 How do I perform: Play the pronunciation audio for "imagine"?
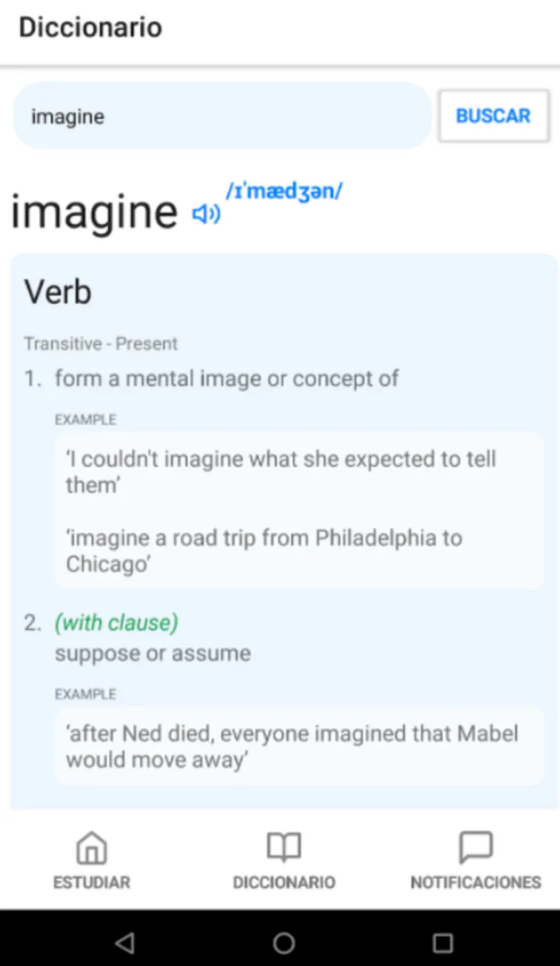pos(206,214)
